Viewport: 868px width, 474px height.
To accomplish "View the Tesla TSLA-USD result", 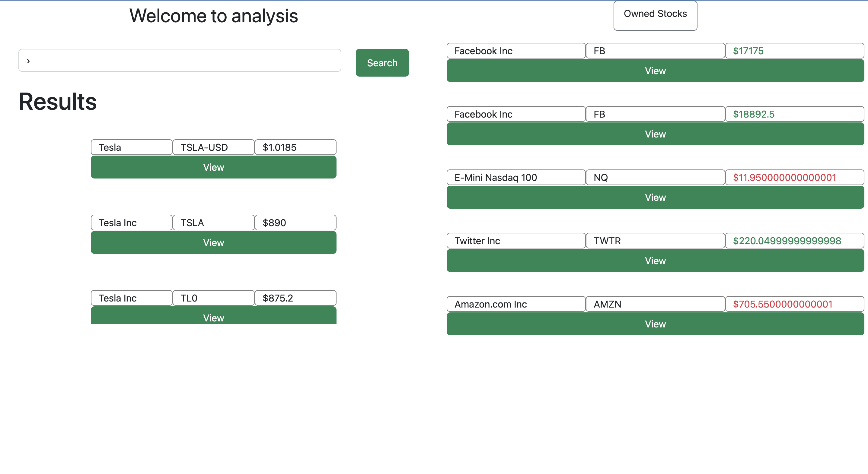I will click(213, 167).
